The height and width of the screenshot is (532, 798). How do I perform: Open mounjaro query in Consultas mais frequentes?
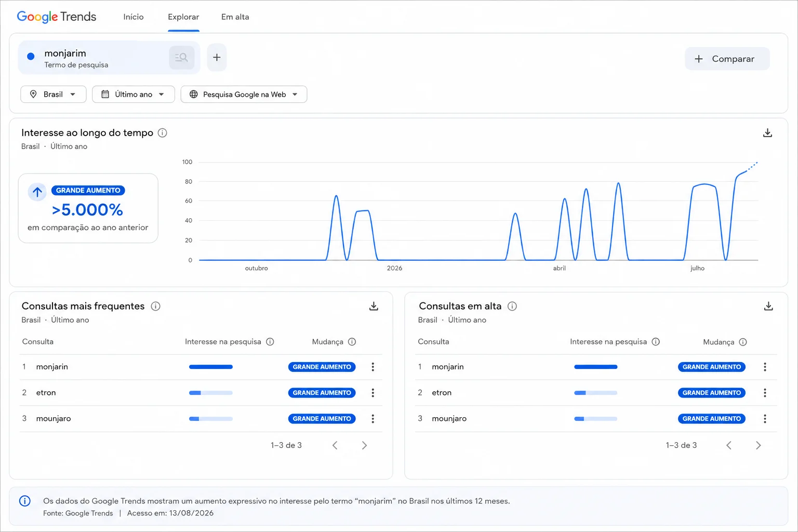click(54, 419)
